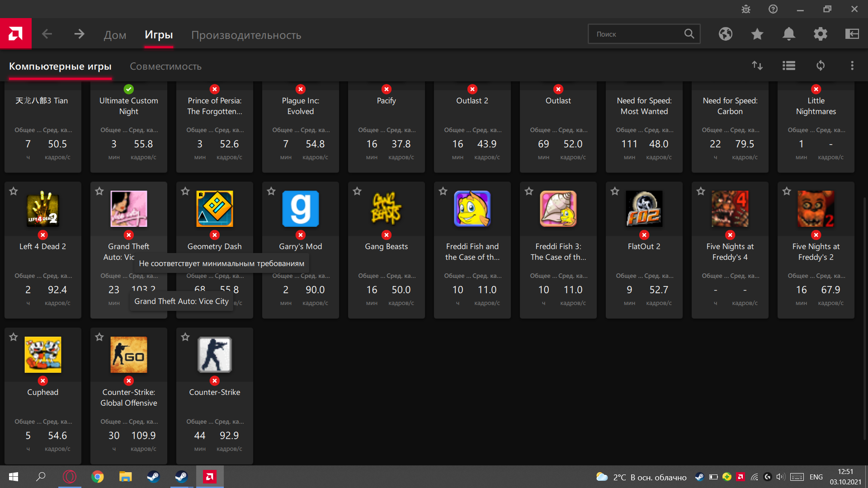Screen dimensions: 868x488
Task: Open the Производительность tab
Action: pyautogui.click(x=246, y=35)
